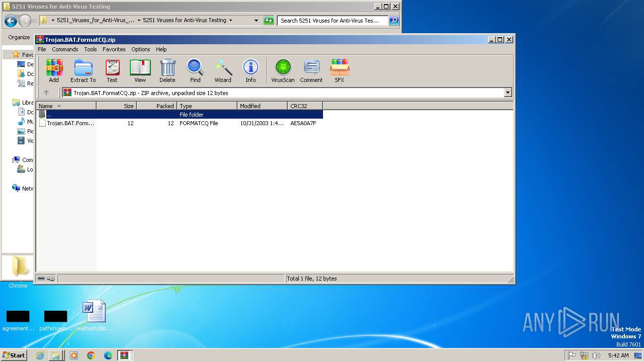Click the CRC32 value AE5A0A7F
The height and width of the screenshot is (362, 644).
coord(303,123)
